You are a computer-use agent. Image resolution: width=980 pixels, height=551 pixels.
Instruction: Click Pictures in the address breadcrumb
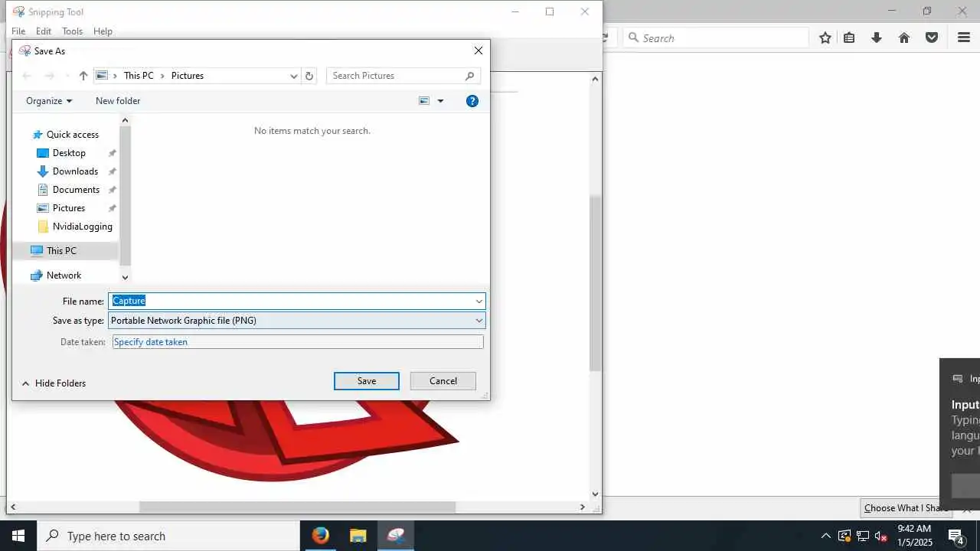(188, 76)
